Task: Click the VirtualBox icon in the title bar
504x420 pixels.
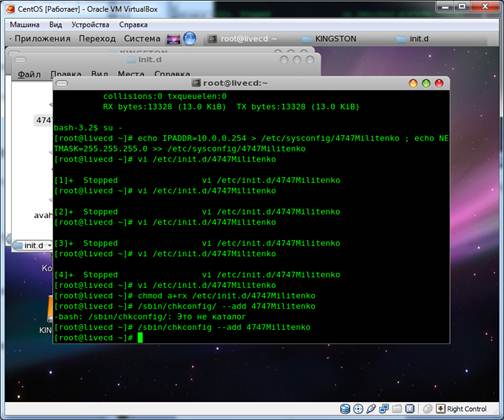Action: click(10, 9)
